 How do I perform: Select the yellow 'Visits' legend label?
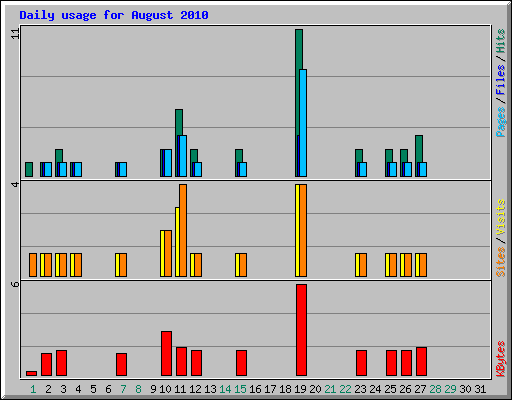[500, 217]
